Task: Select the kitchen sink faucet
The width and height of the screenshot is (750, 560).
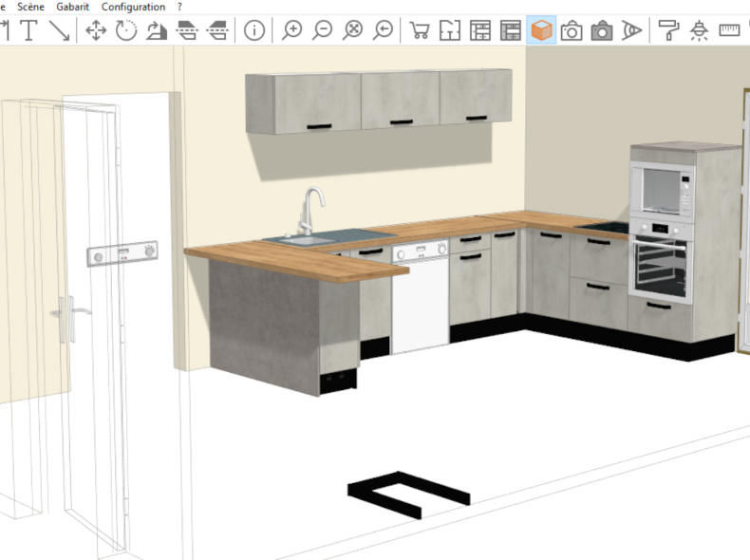Action: [311, 211]
